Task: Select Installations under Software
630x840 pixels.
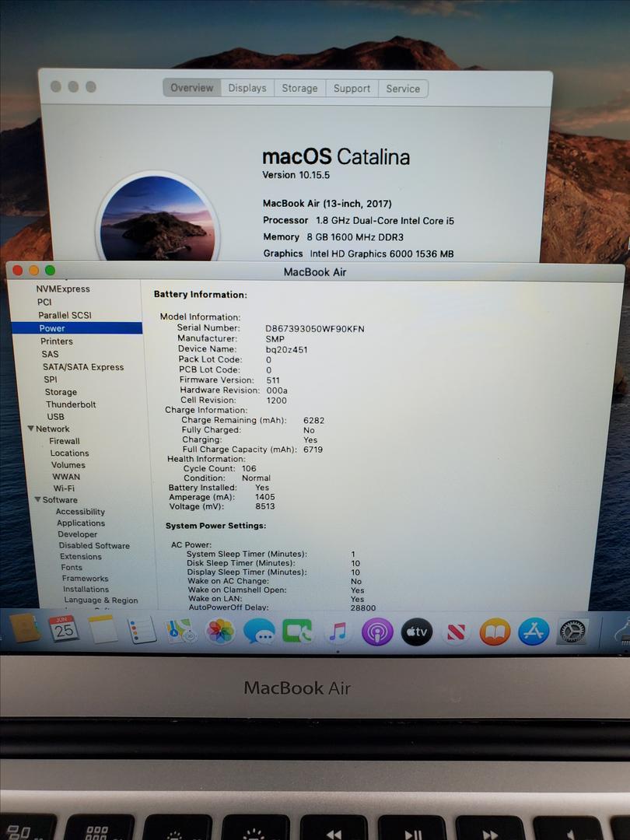Action: coord(86,590)
